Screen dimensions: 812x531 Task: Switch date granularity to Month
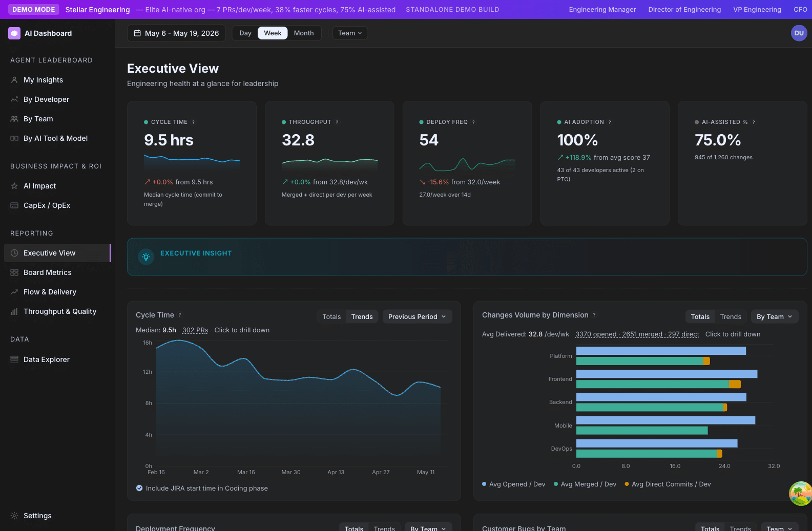[x=304, y=33]
